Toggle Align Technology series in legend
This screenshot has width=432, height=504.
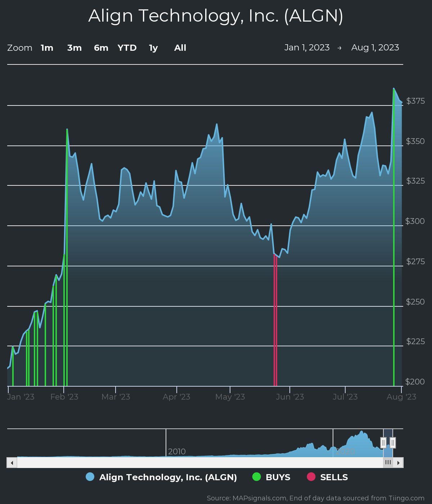168,477
